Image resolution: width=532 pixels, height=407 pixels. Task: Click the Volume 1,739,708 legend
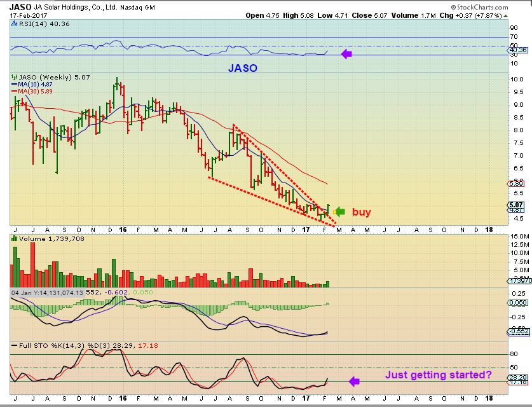(x=51, y=239)
